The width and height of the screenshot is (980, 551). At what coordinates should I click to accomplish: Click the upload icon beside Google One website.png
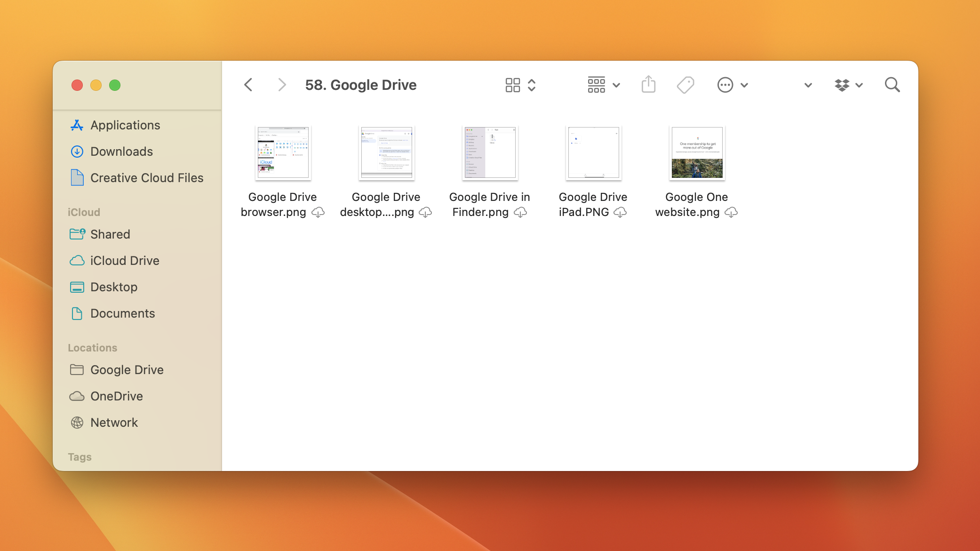[731, 212]
